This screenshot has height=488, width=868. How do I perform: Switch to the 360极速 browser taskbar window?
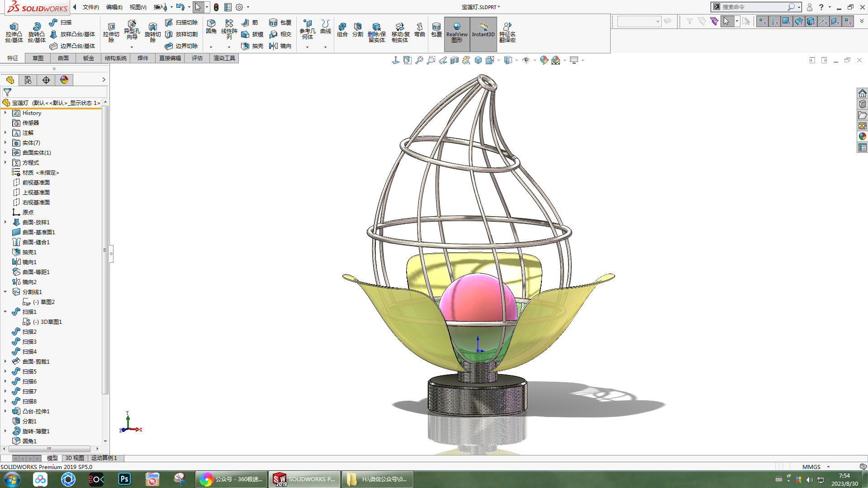[x=232, y=479]
